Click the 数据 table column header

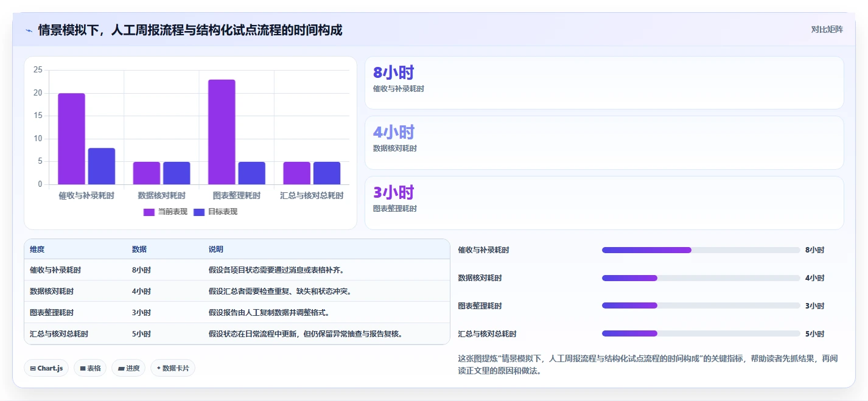139,249
